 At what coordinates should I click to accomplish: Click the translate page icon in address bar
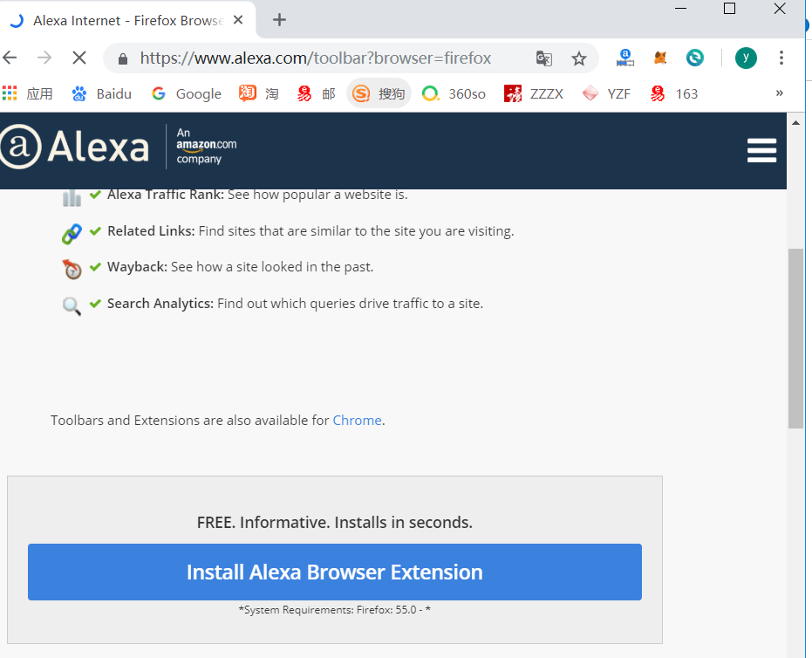[x=544, y=58]
